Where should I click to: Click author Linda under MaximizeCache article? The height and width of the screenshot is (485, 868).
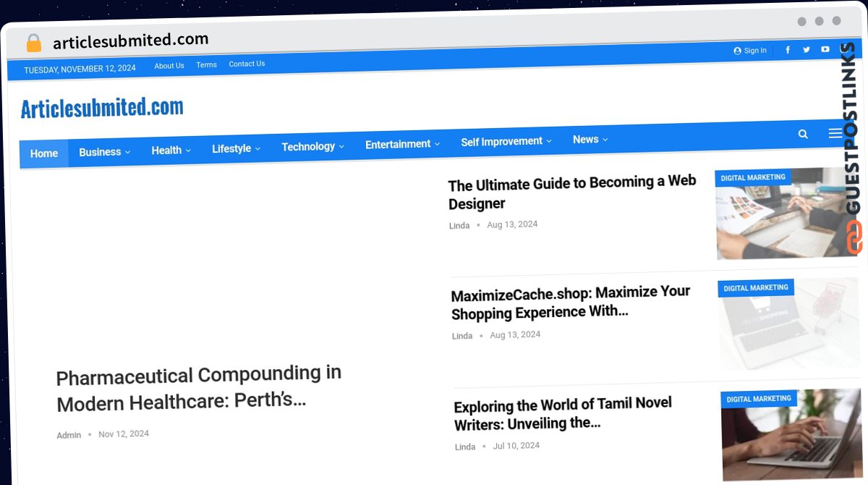462,336
